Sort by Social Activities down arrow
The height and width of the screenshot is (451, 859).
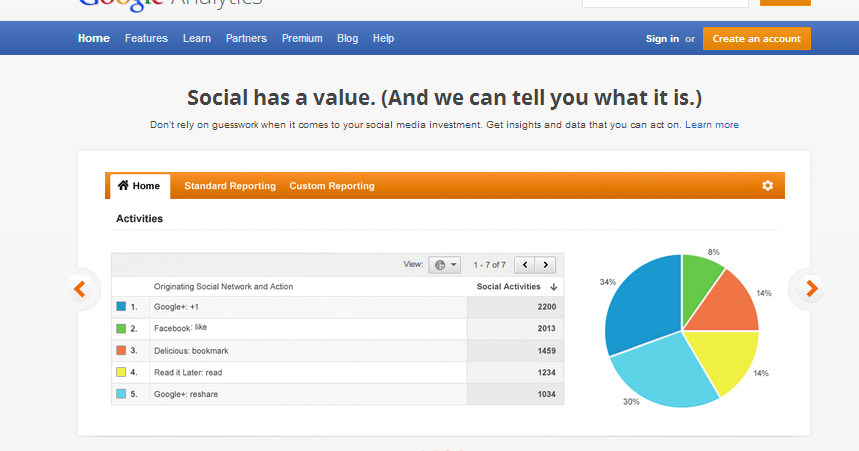click(553, 287)
